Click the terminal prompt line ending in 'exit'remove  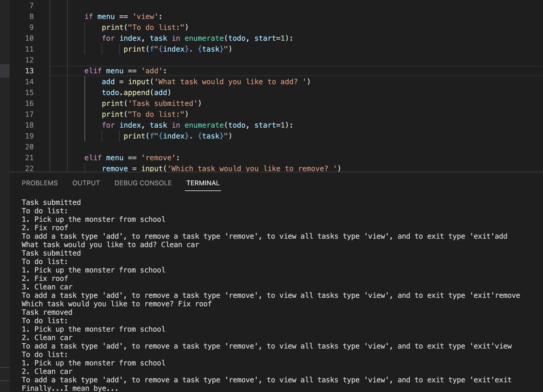[271, 295]
